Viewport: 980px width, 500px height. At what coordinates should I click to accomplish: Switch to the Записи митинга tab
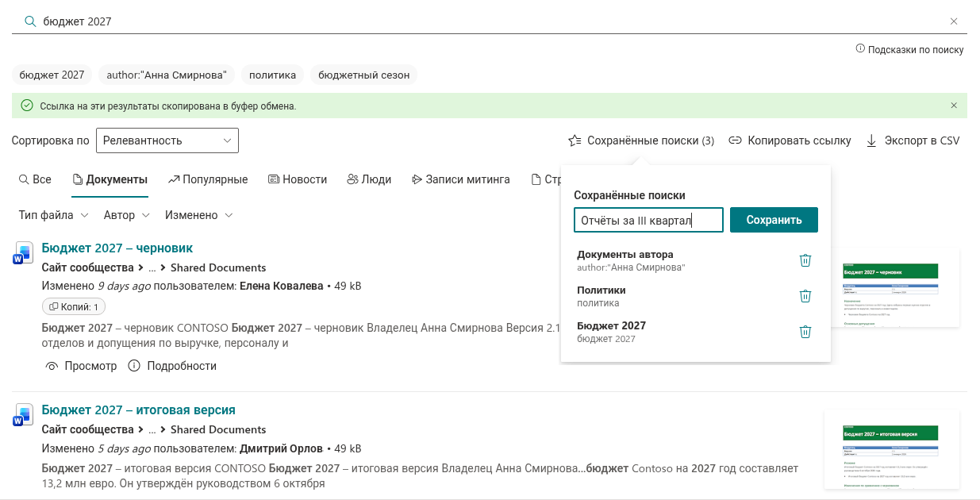pyautogui.click(x=460, y=179)
